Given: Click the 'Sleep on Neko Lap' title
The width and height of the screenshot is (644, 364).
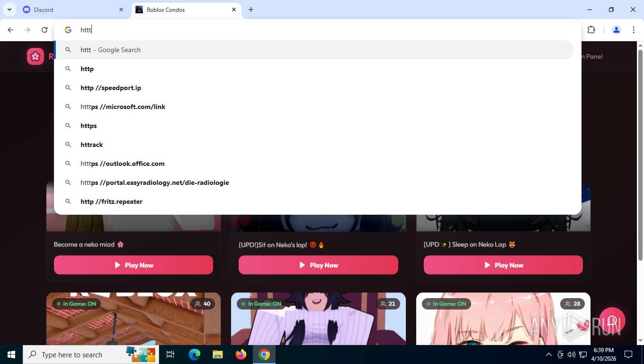Looking at the screenshot, I should (469, 245).
